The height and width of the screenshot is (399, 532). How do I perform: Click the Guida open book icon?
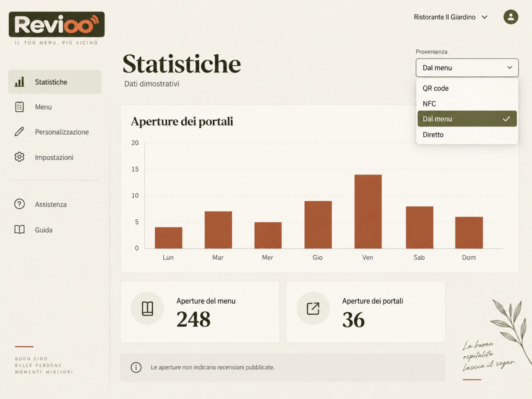19,230
